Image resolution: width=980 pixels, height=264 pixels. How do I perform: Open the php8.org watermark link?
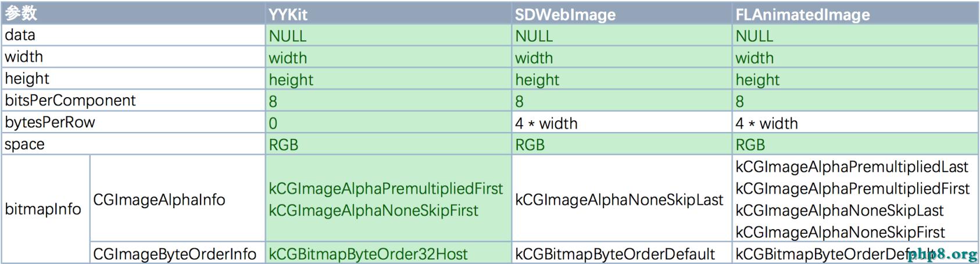(942, 254)
